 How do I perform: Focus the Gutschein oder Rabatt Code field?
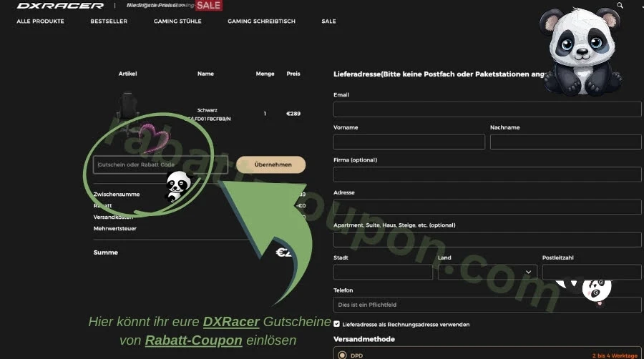(160, 164)
